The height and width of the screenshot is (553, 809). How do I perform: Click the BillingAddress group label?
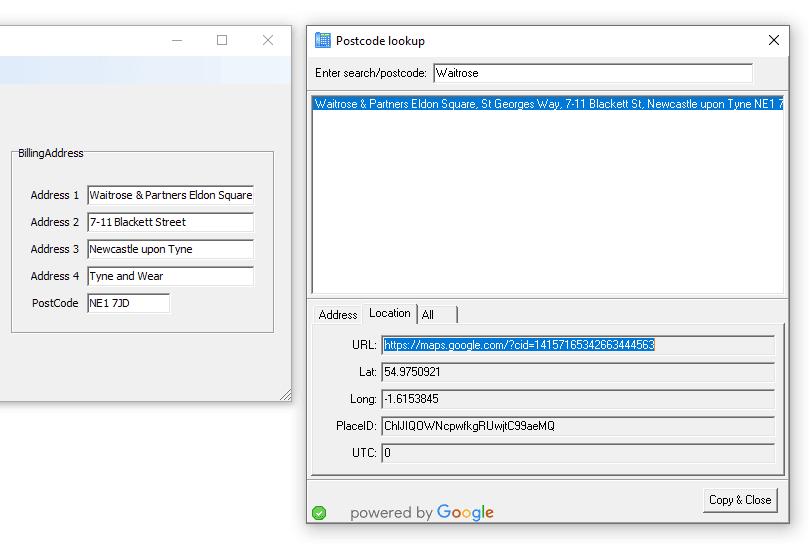51,153
